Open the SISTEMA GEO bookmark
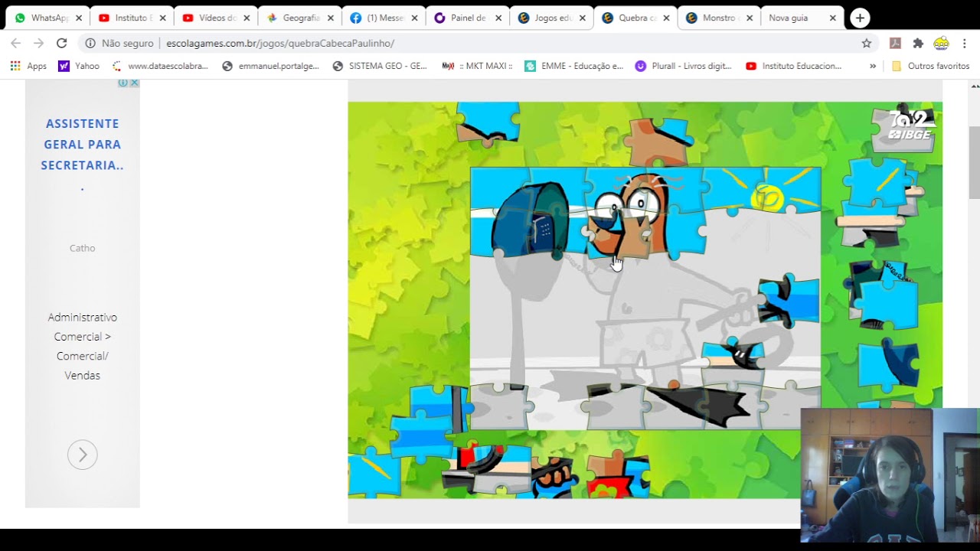 pos(380,66)
